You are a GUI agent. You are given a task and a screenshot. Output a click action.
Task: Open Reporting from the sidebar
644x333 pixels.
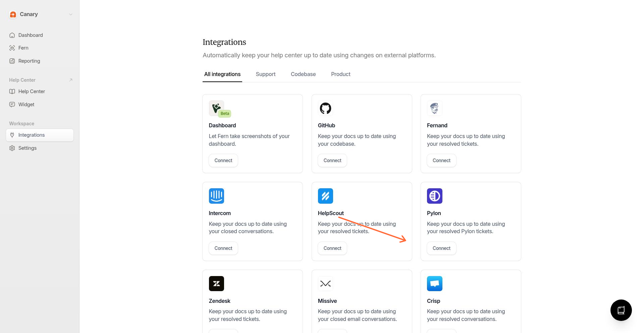point(29,61)
